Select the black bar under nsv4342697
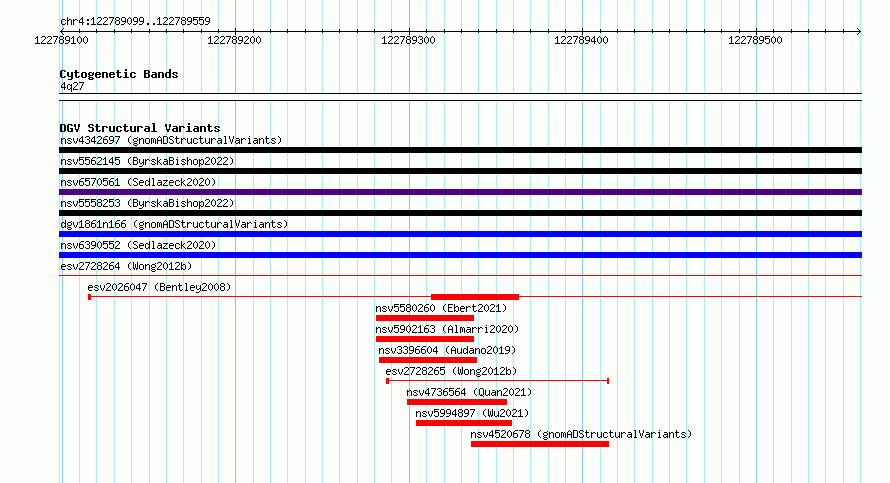 tap(460, 150)
